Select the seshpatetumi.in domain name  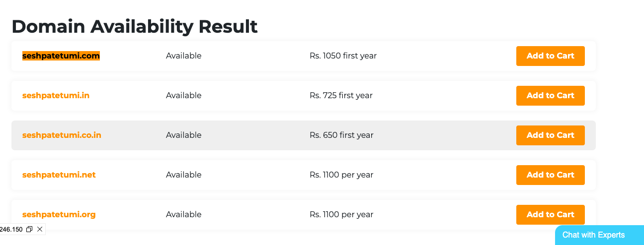tap(56, 96)
